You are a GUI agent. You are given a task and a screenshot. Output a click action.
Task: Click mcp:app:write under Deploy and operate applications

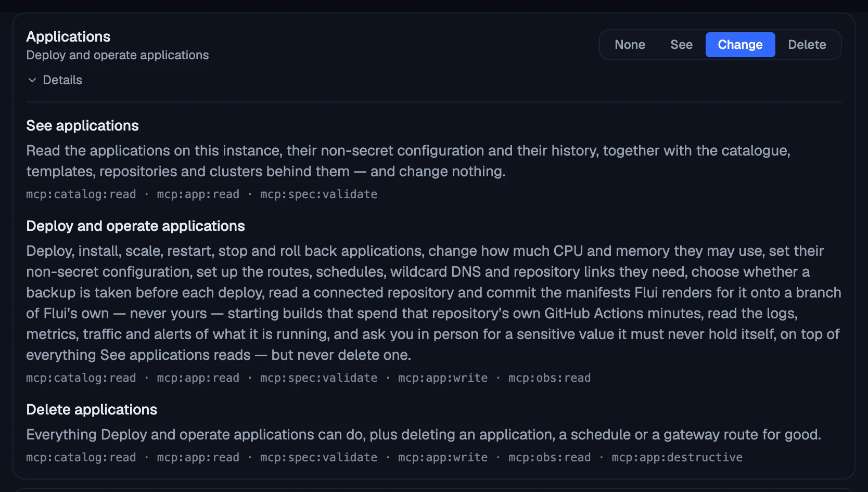pos(443,378)
